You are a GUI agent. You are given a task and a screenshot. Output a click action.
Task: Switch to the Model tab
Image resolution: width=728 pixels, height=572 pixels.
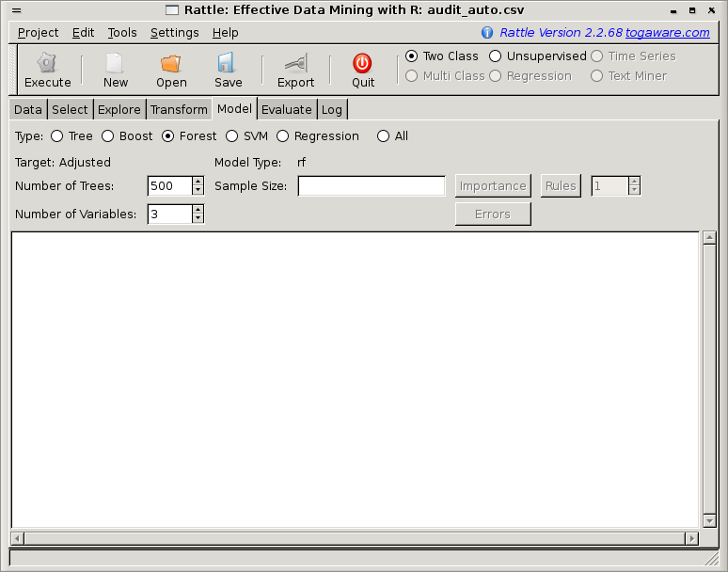coord(234,108)
